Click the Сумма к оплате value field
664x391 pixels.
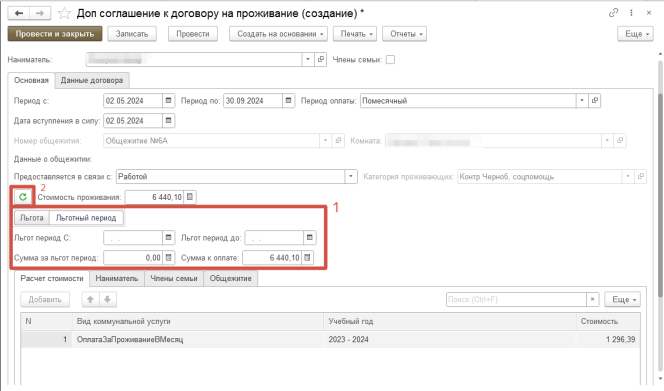coord(272,257)
